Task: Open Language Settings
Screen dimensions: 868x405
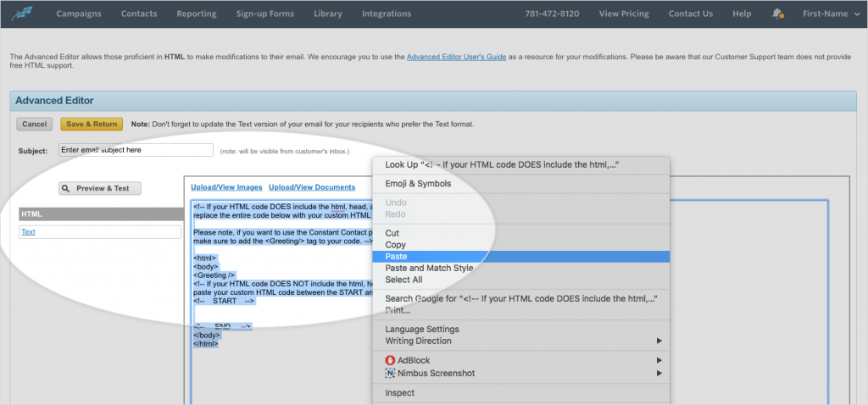Action: [x=521, y=330]
